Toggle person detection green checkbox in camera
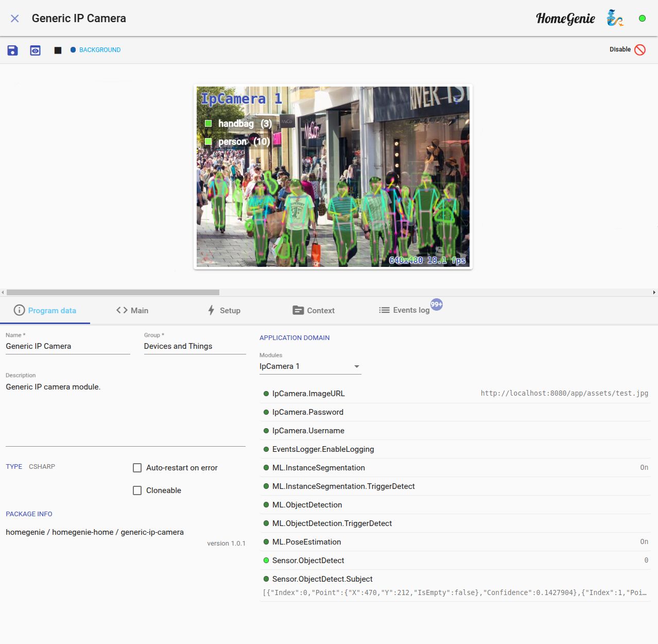Screen dimensions: 658x644 click(209, 142)
